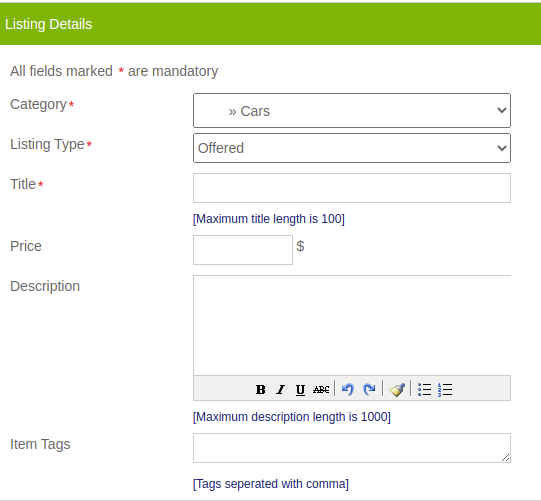Place cursor in the Description text area
The image size is (541, 501).
[352, 325]
